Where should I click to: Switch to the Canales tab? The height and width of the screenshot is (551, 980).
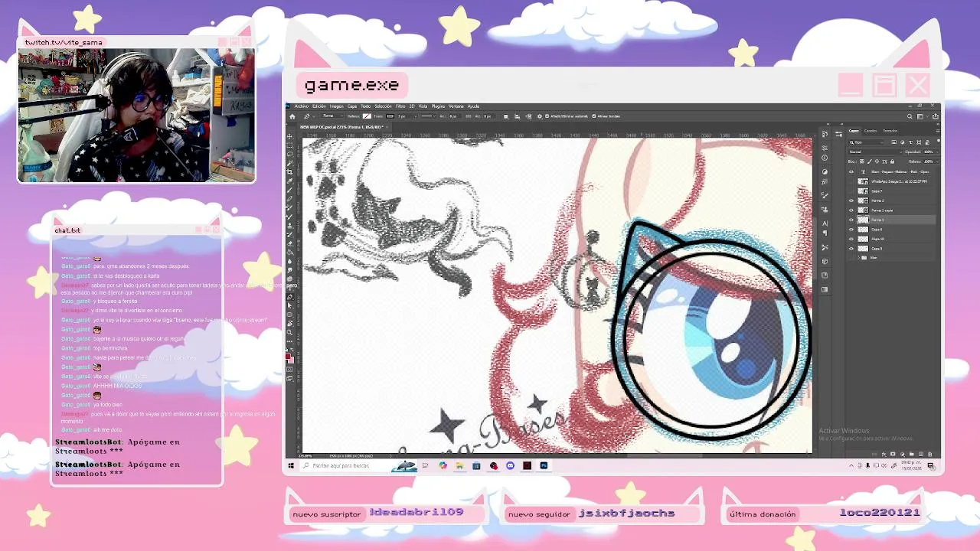[871, 131]
